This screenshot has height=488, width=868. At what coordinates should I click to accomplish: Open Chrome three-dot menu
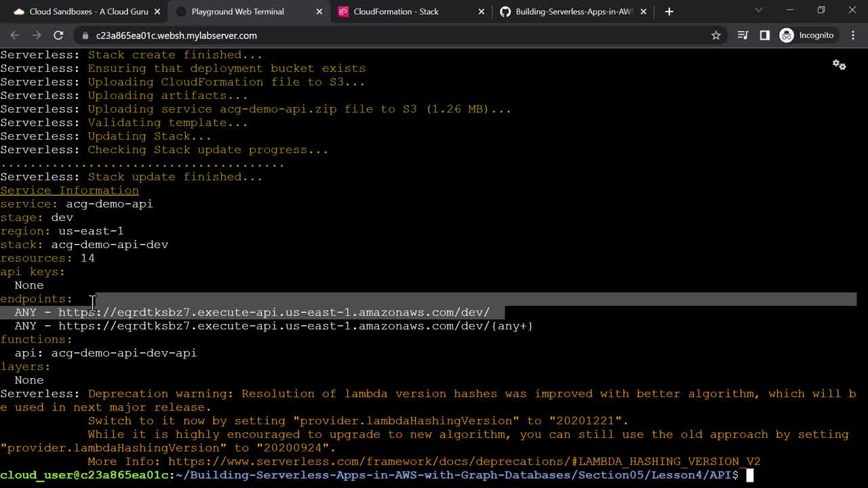point(853,35)
